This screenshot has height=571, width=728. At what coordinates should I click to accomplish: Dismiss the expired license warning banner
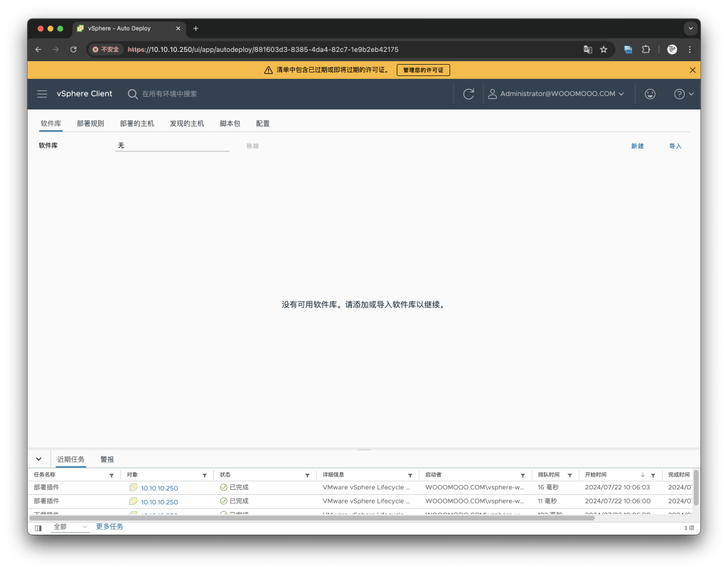pyautogui.click(x=692, y=70)
